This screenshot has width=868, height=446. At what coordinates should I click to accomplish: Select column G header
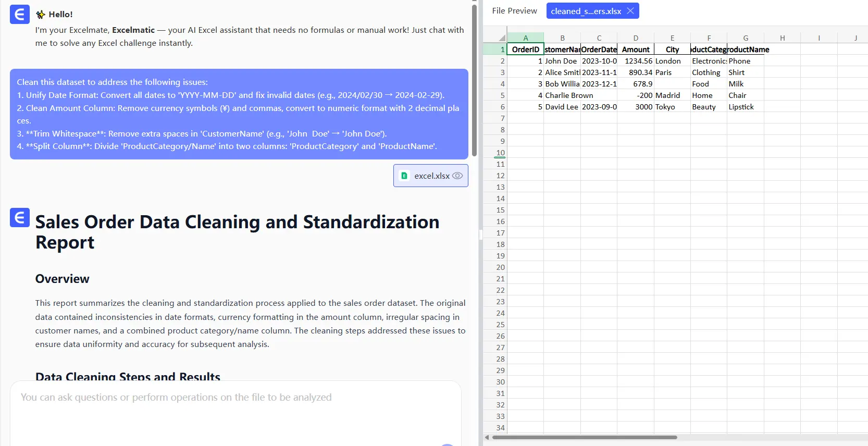point(745,38)
